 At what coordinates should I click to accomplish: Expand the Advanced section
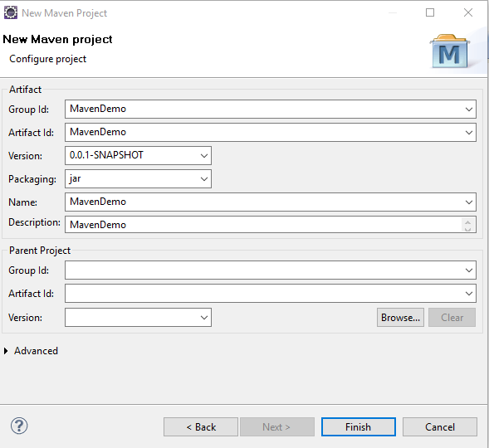pyautogui.click(x=6, y=351)
